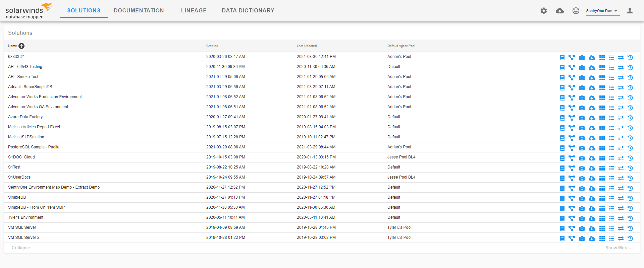Switch to the Solutions tab
Viewport: 644px width, 268px height.
[84, 10]
